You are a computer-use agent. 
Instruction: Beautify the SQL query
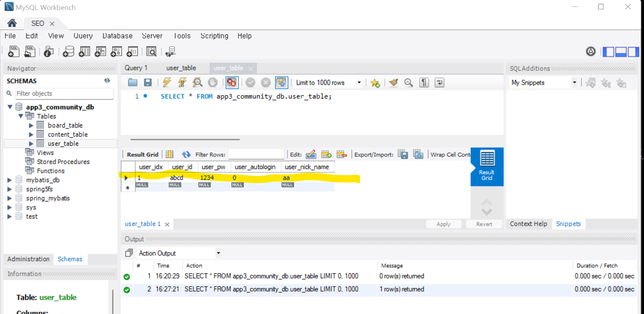(x=393, y=82)
